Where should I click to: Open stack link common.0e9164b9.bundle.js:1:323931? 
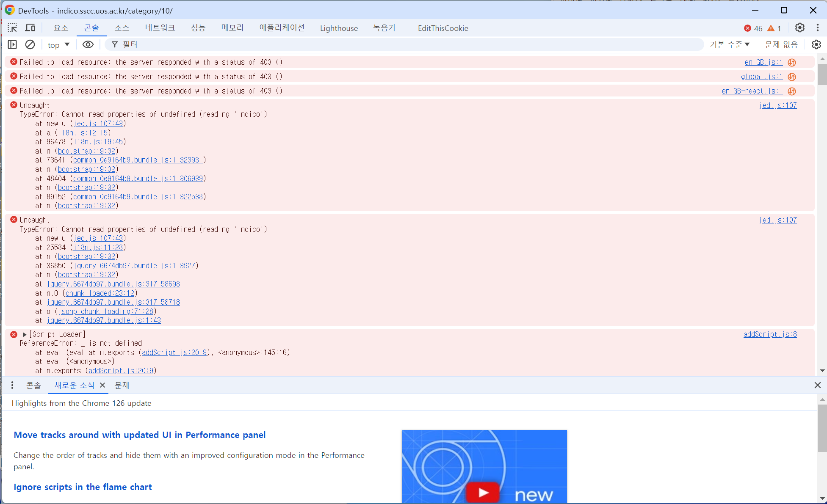tap(138, 160)
